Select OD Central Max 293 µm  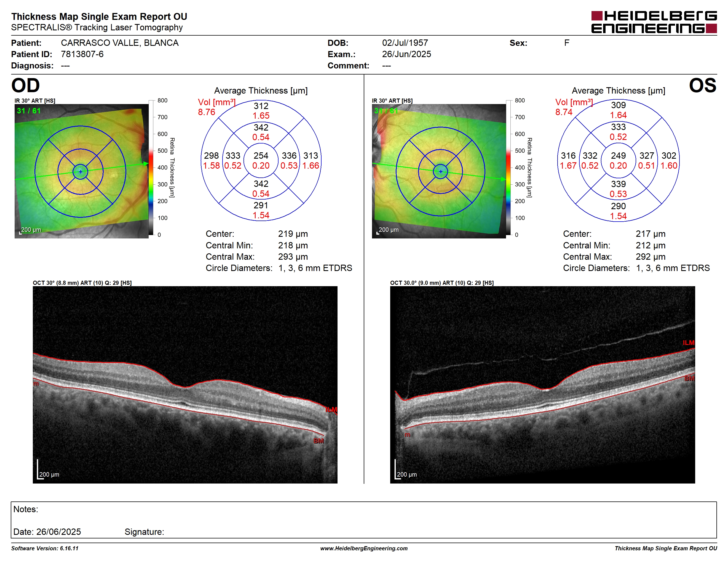293,257
